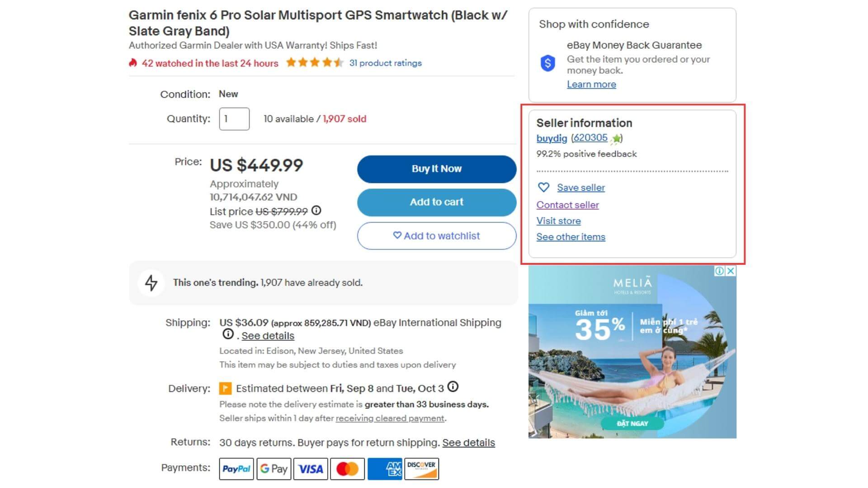The width and height of the screenshot is (868, 488).
Task: Click the AdChoices info icon on ad
Action: [x=719, y=271]
